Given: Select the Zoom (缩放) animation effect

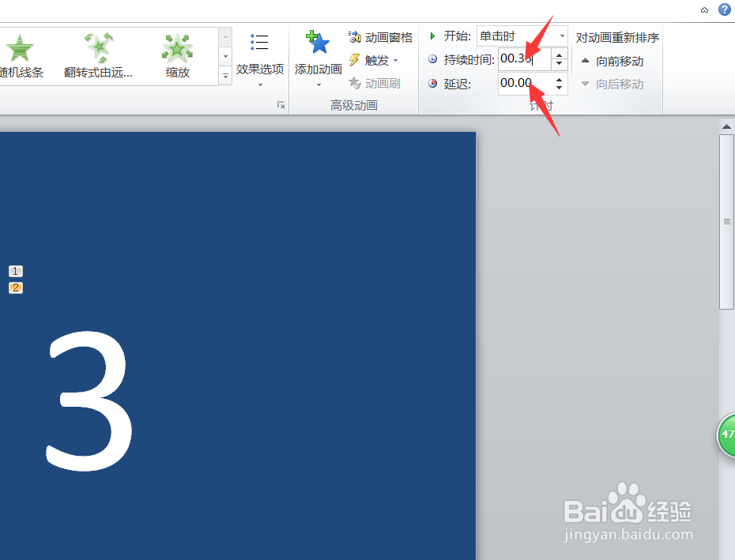Looking at the screenshot, I should pos(177,56).
